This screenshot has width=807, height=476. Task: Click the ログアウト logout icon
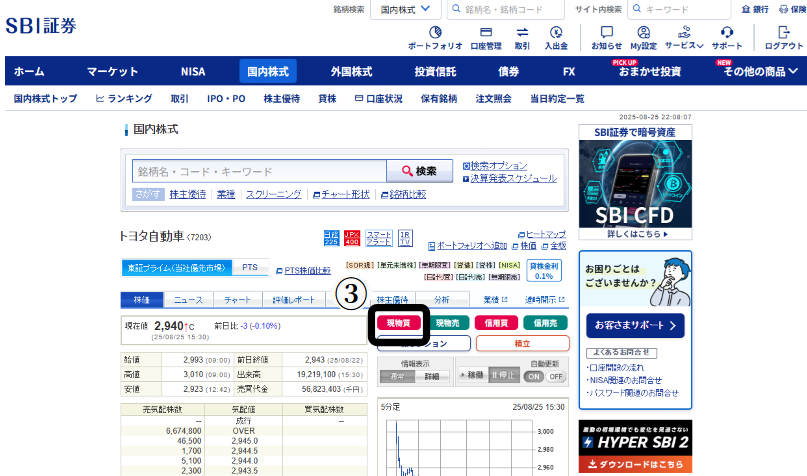coord(783,38)
